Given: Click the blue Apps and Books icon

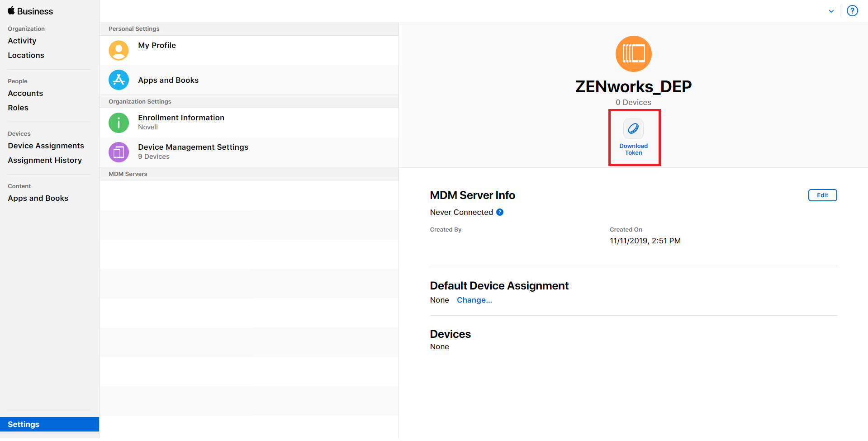Looking at the screenshot, I should click(x=119, y=80).
